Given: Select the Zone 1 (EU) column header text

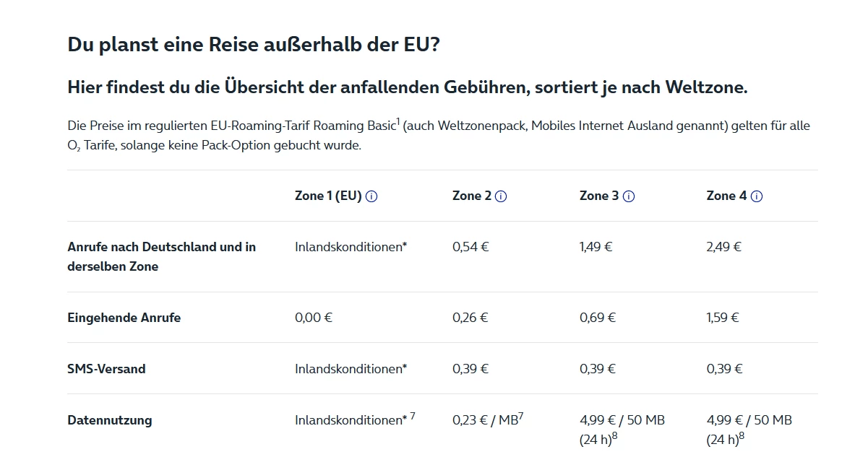Looking at the screenshot, I should click(x=328, y=196).
